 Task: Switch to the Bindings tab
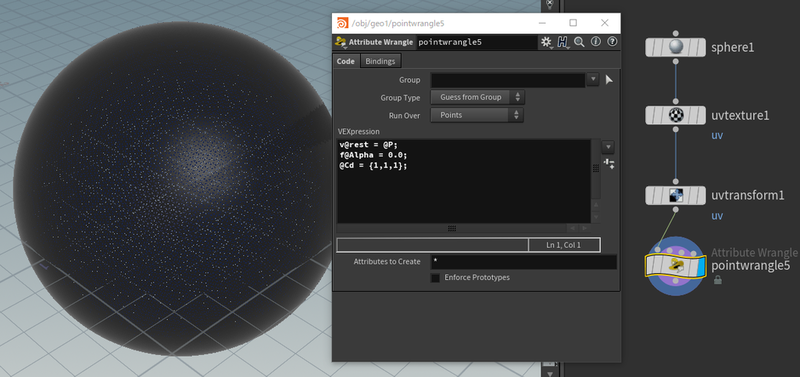pos(380,61)
